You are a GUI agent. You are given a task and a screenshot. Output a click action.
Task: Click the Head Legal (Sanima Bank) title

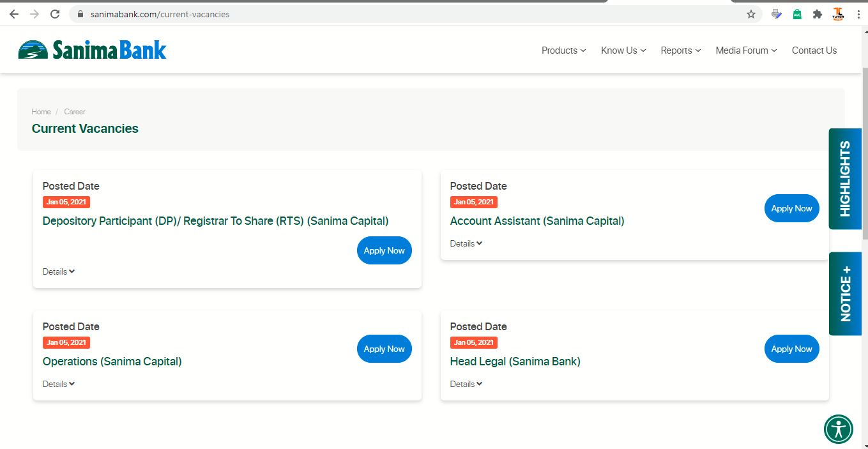(x=515, y=361)
